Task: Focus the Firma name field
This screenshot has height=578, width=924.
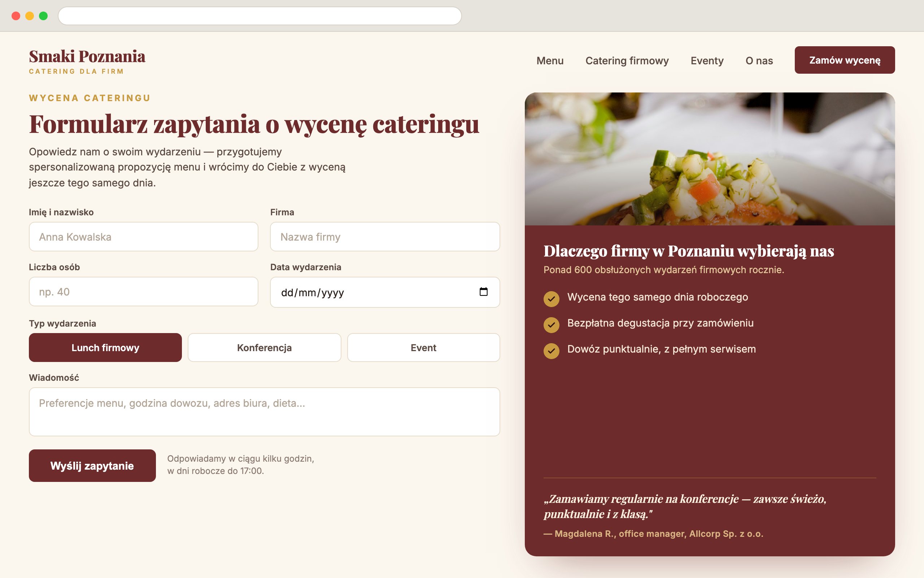Action: click(385, 237)
